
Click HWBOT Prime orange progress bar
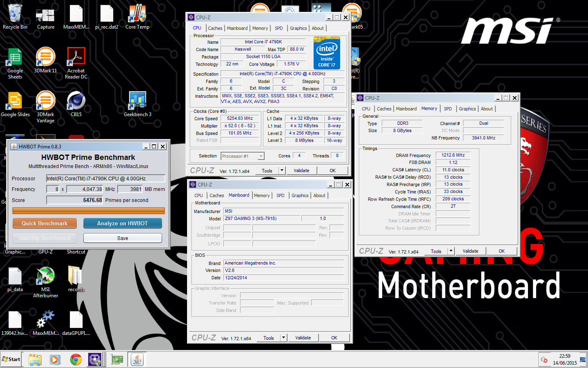click(89, 211)
